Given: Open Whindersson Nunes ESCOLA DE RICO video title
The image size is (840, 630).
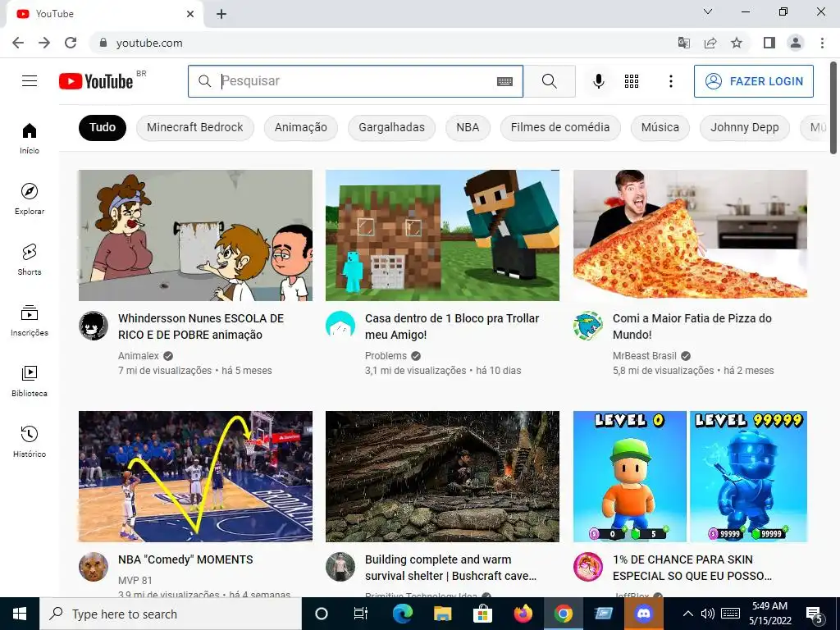Looking at the screenshot, I should [201, 326].
